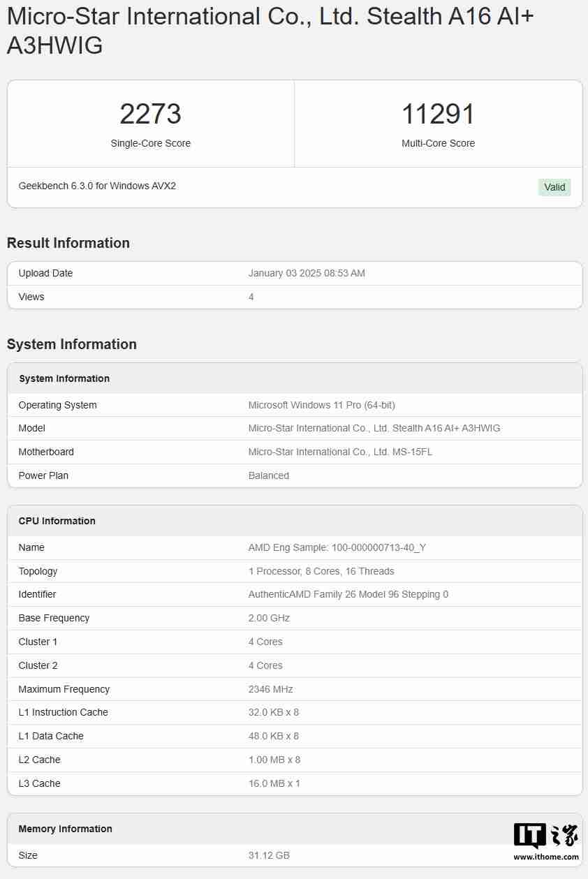Click the Geekbench 6.3.0 for Windows AVX2 label
The width and height of the screenshot is (588, 879).
tap(97, 186)
